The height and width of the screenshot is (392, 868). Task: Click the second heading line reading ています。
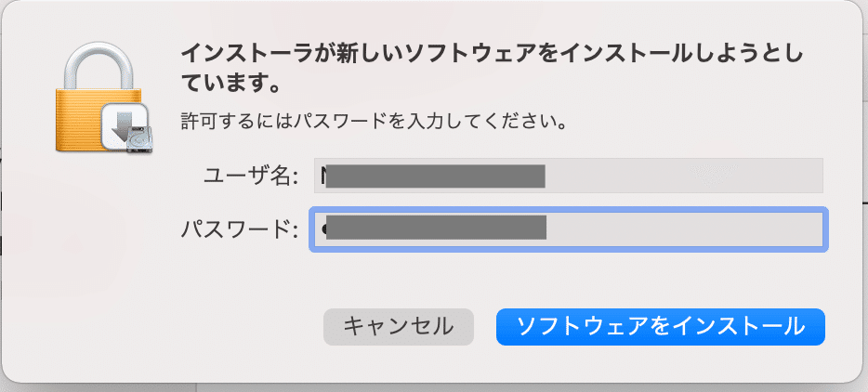(229, 85)
